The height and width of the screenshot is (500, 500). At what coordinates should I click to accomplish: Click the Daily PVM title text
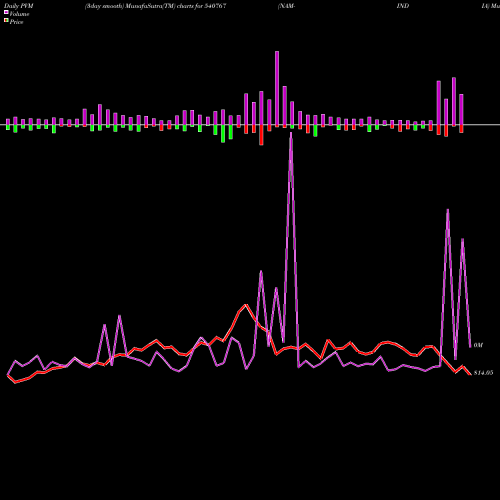click(19, 6)
